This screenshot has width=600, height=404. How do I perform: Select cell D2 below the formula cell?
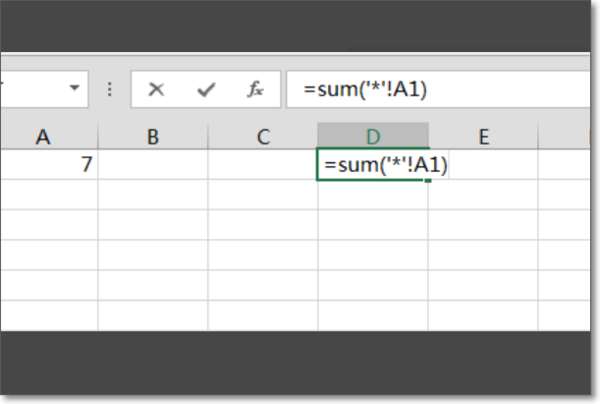[373, 195]
